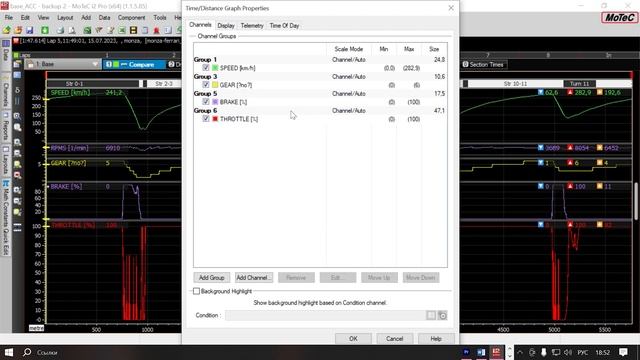Open the Component menu
Screen dimensions: 640x360
coord(131,18)
